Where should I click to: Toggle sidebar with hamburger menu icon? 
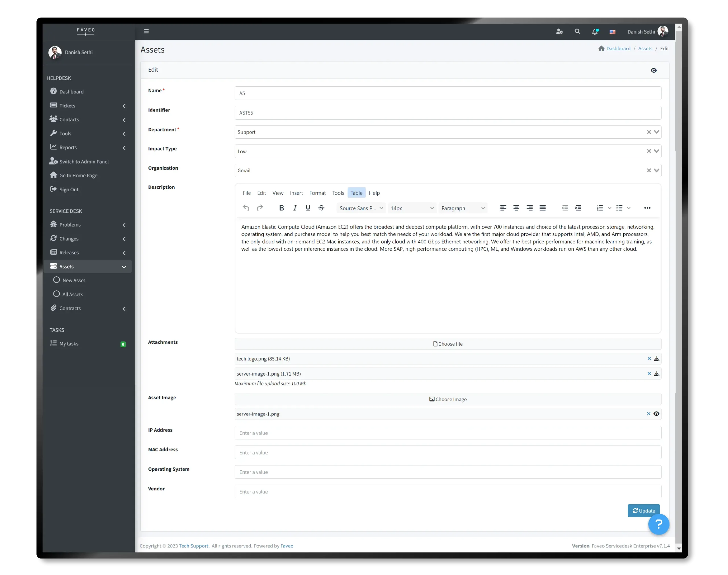(x=146, y=31)
